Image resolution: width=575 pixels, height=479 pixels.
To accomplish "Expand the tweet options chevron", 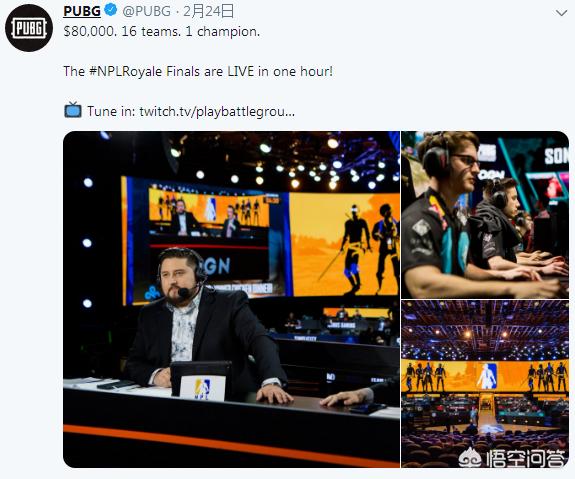I will 561,14.
